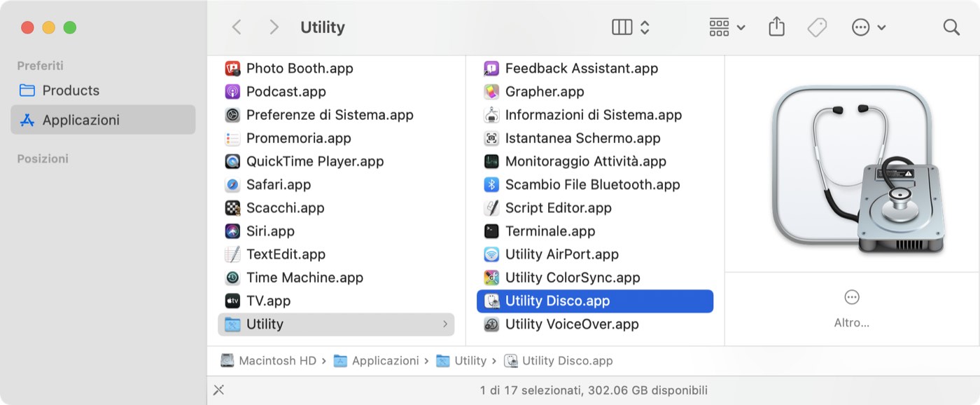
Task: Click the Posizioni sidebar heading
Action: click(x=43, y=159)
